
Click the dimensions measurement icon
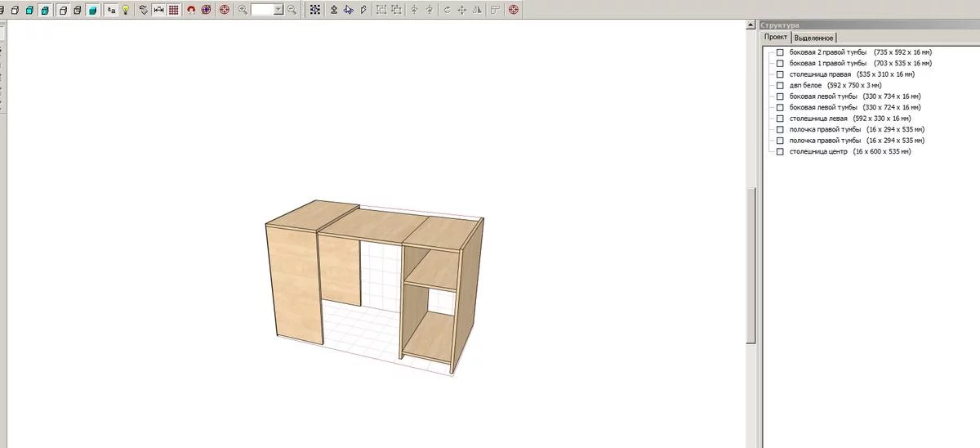click(158, 10)
